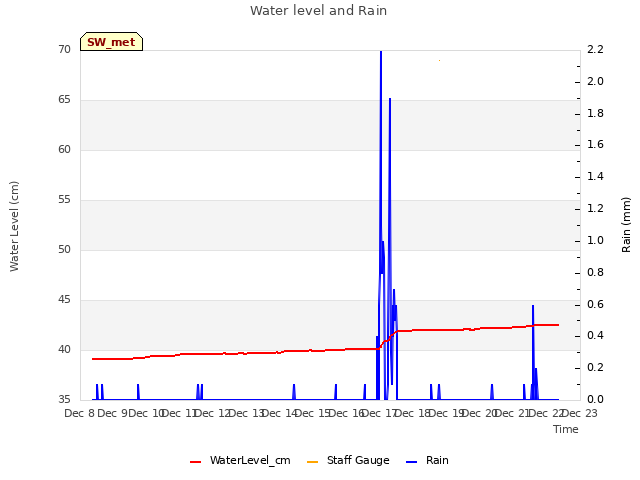
Task: Toggle the Rain legend entry
Action: (427, 460)
